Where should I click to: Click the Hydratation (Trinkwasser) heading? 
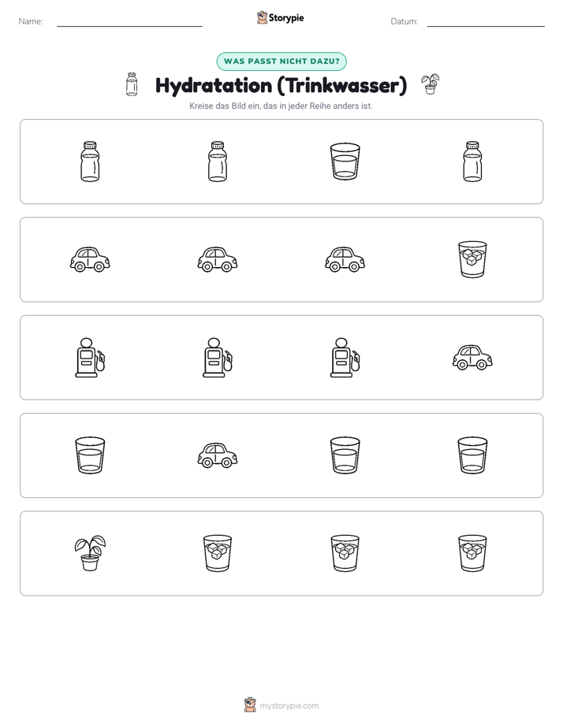tap(281, 85)
